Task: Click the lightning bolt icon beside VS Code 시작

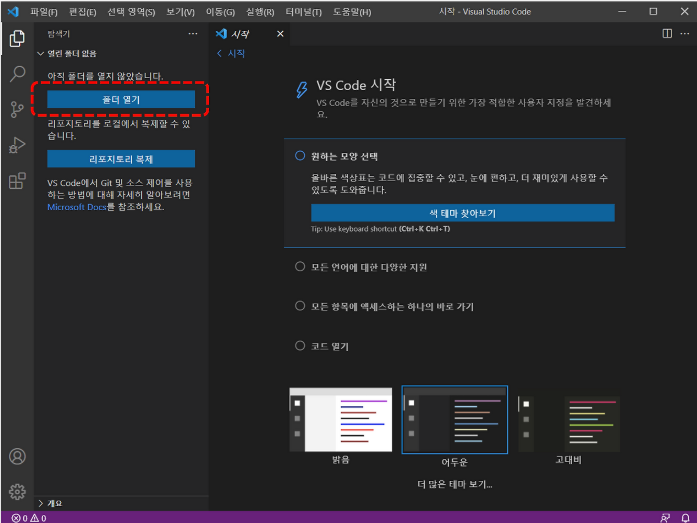Action: click(302, 89)
